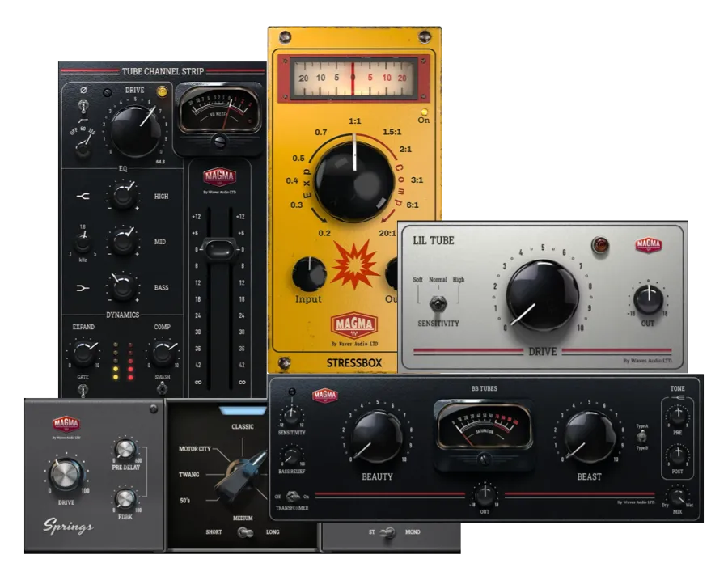Click the Tube Channel Strip Drive knob
This screenshot has height=580, width=728.
(135, 130)
